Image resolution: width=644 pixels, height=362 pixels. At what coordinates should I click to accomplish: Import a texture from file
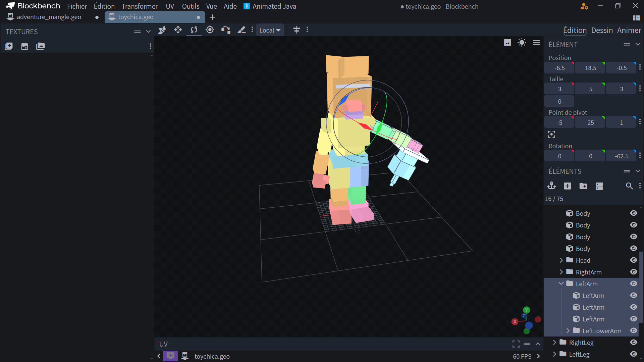point(25,46)
